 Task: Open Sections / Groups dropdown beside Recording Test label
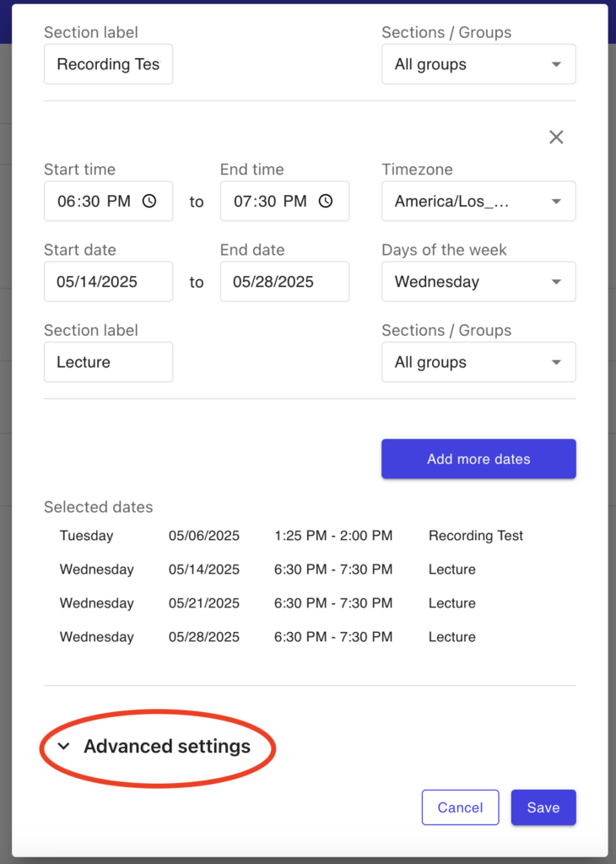(x=478, y=64)
